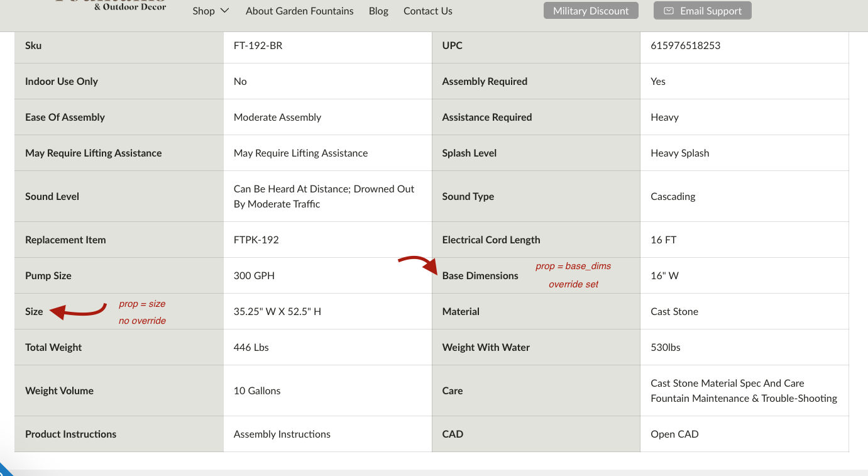Open the Contact Us page

tap(427, 11)
